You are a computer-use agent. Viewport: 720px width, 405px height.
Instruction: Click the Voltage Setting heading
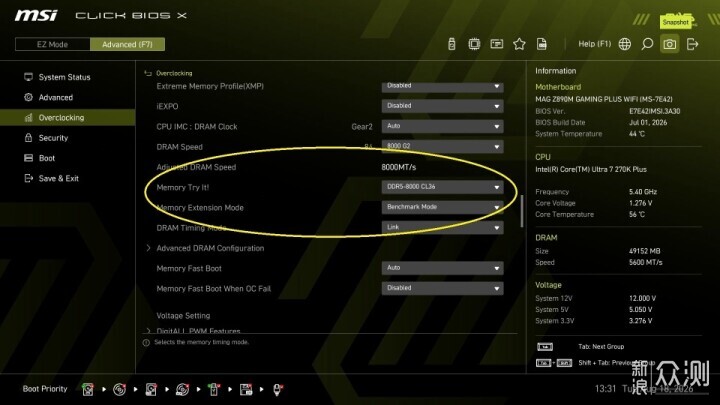tap(183, 315)
